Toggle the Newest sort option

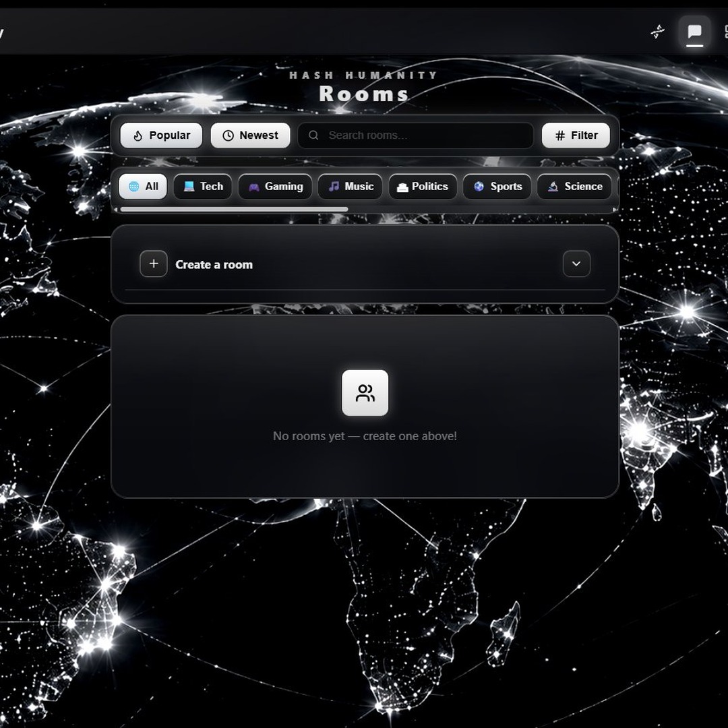click(x=250, y=135)
